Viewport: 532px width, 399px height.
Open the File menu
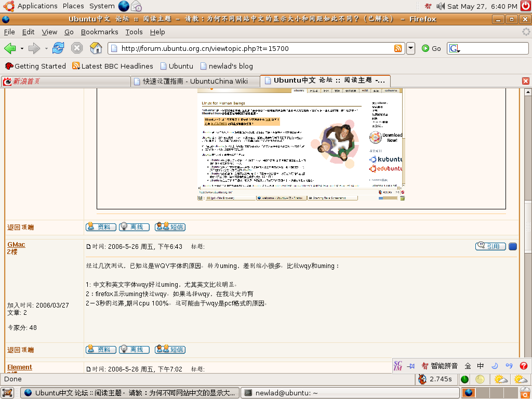9,32
